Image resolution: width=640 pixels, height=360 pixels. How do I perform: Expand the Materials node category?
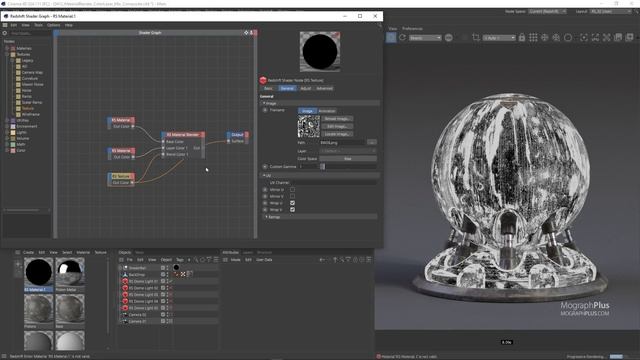tap(7, 48)
